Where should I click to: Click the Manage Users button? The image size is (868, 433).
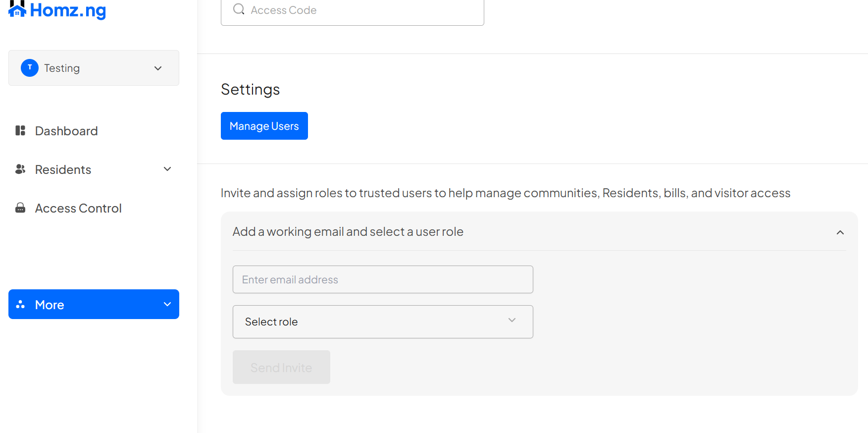[264, 126]
